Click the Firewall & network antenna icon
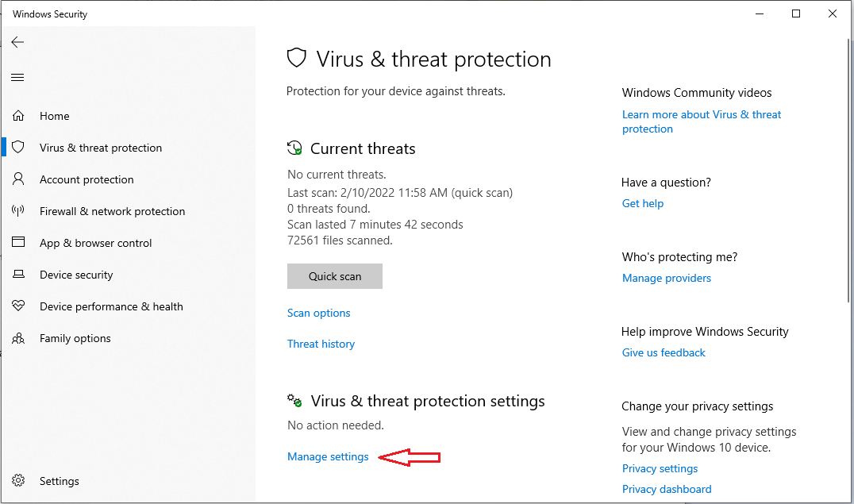The image size is (854, 504). [x=18, y=211]
